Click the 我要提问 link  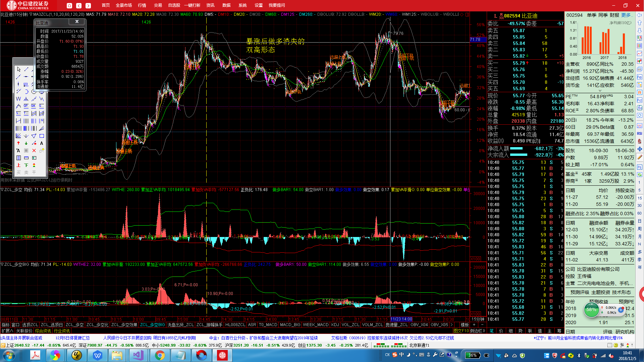point(277,5)
